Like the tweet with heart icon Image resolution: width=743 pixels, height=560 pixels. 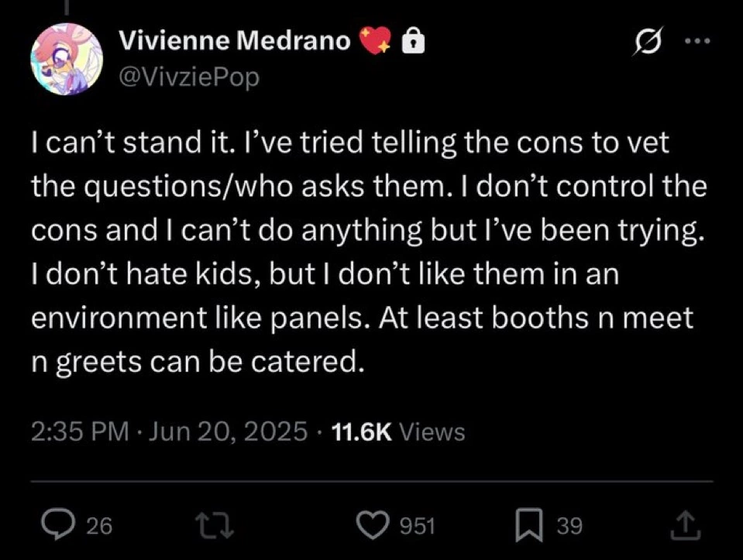coord(372,525)
